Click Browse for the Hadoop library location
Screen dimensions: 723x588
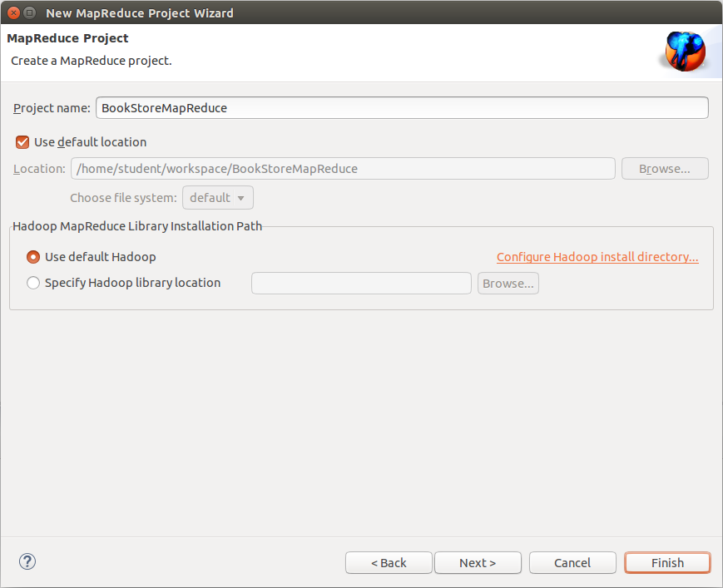coord(508,283)
